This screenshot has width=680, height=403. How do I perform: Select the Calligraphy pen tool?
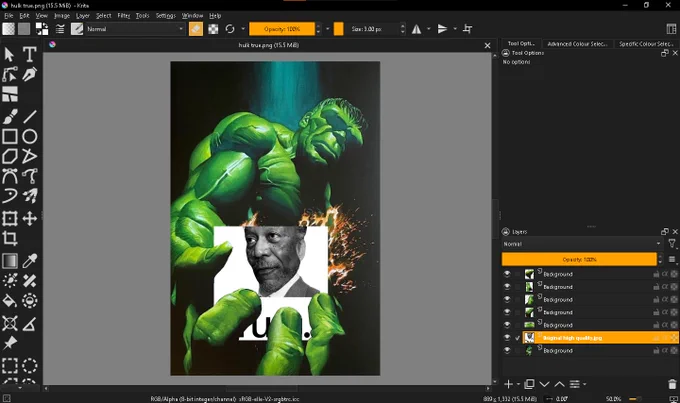coord(29,74)
